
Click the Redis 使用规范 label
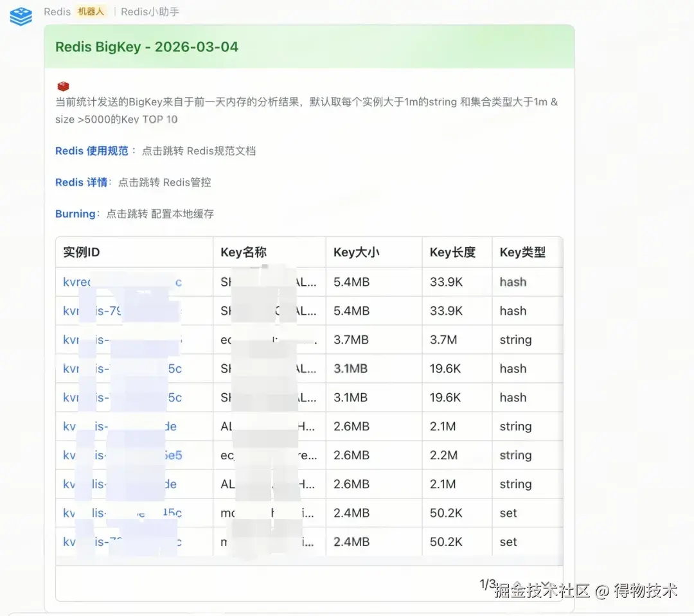coord(92,151)
